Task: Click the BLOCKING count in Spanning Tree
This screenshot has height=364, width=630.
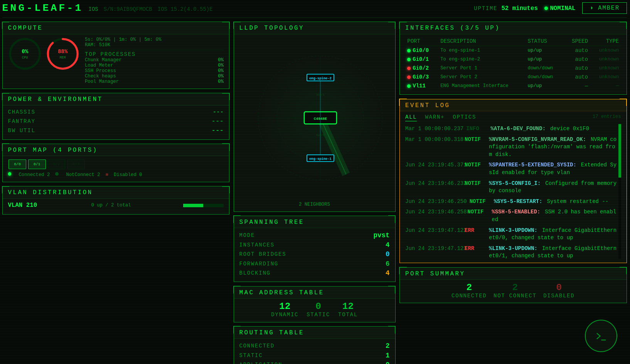Action: [x=387, y=273]
